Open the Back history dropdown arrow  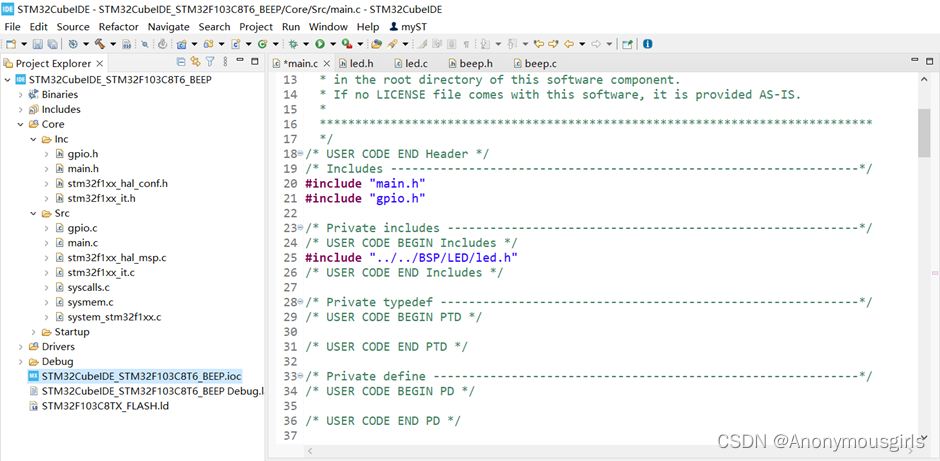(x=582, y=44)
